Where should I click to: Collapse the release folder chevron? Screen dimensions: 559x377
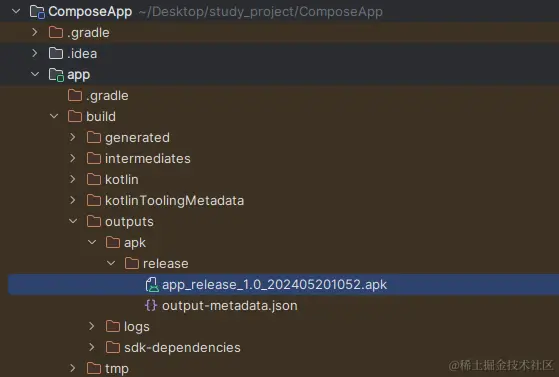[x=111, y=263]
